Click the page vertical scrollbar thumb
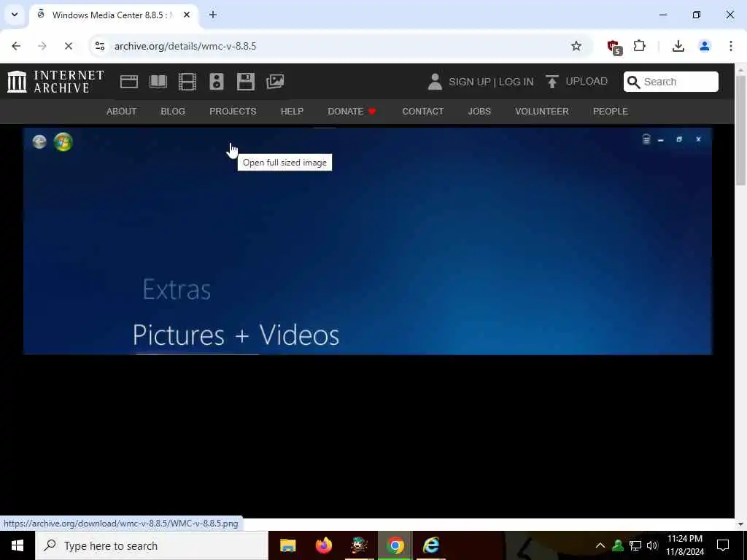The image size is (747, 560). pos(740,131)
